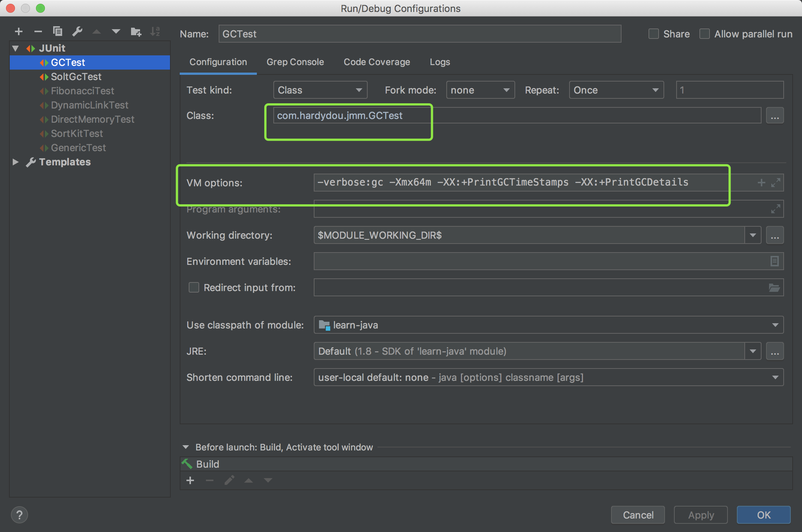
Task: Click the create new folder icon
Action: (136, 32)
